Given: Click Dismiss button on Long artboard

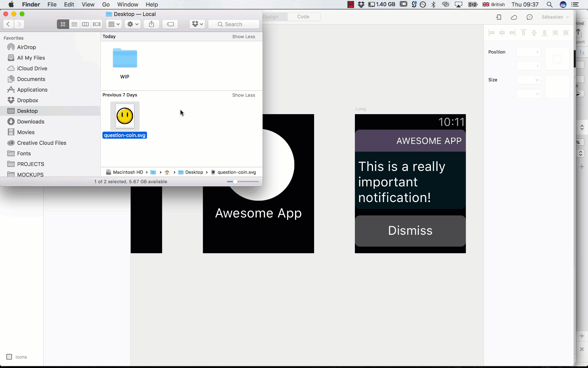Looking at the screenshot, I should pos(410,231).
